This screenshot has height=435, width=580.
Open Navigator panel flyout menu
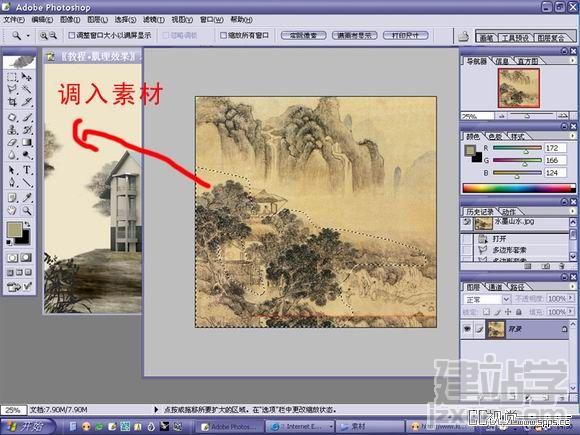pos(573,60)
